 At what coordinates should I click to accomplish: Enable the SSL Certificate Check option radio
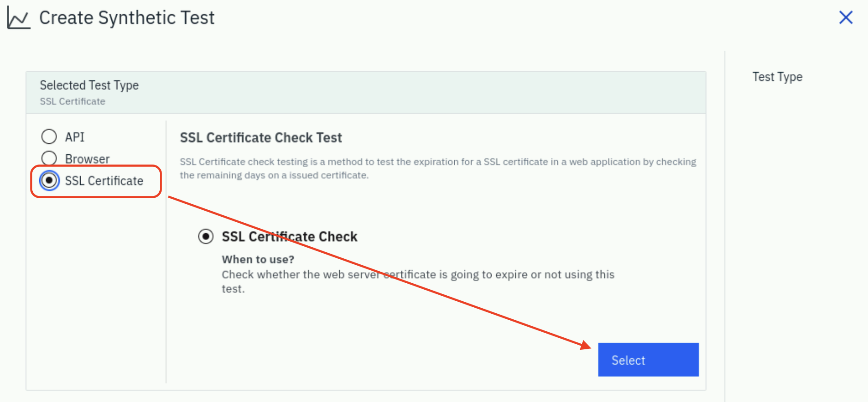(205, 237)
